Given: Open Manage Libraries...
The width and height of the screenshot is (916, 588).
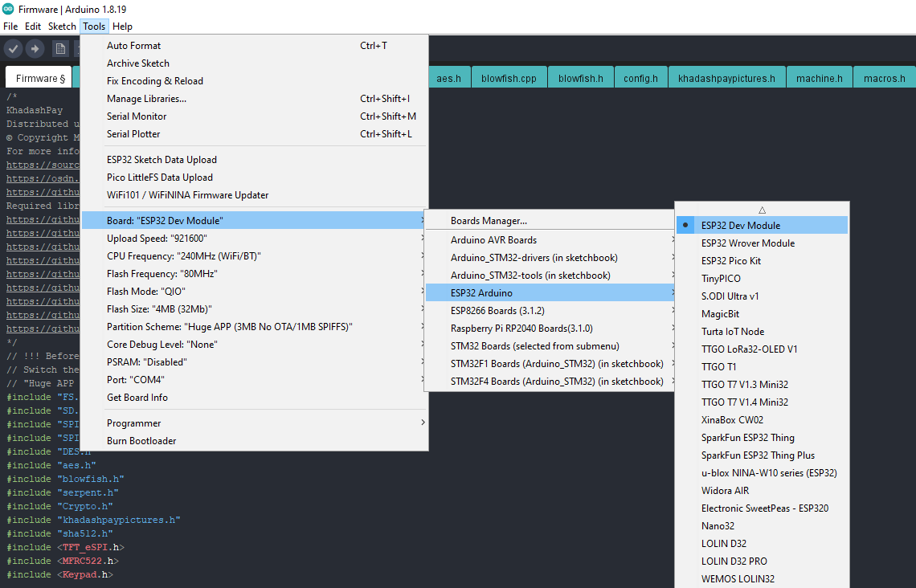Looking at the screenshot, I should 255,99.
